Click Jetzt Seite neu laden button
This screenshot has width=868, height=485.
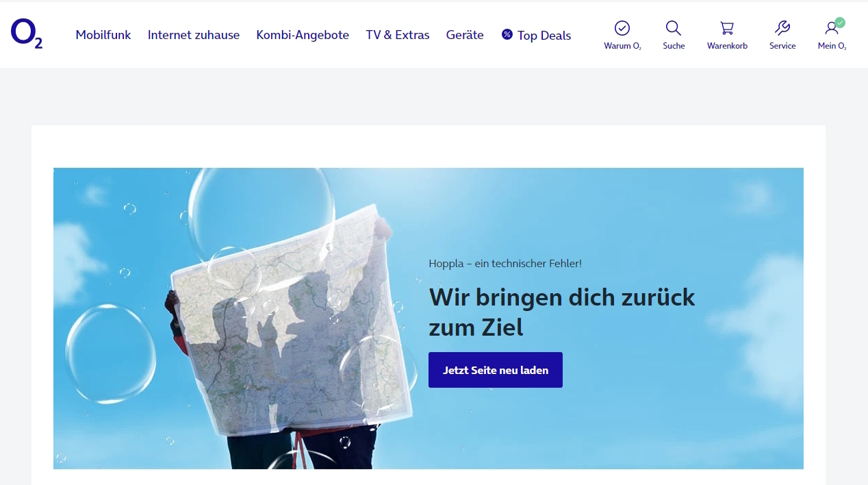pos(496,370)
